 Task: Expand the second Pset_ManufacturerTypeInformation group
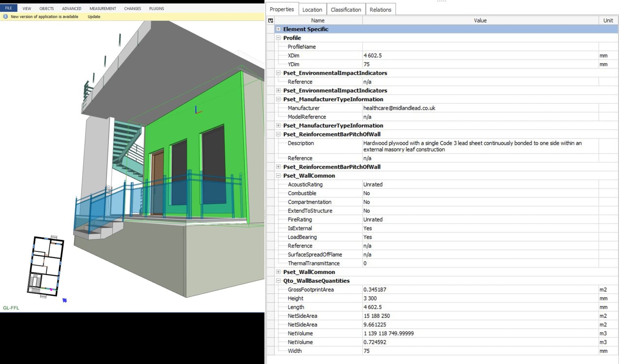click(x=278, y=126)
